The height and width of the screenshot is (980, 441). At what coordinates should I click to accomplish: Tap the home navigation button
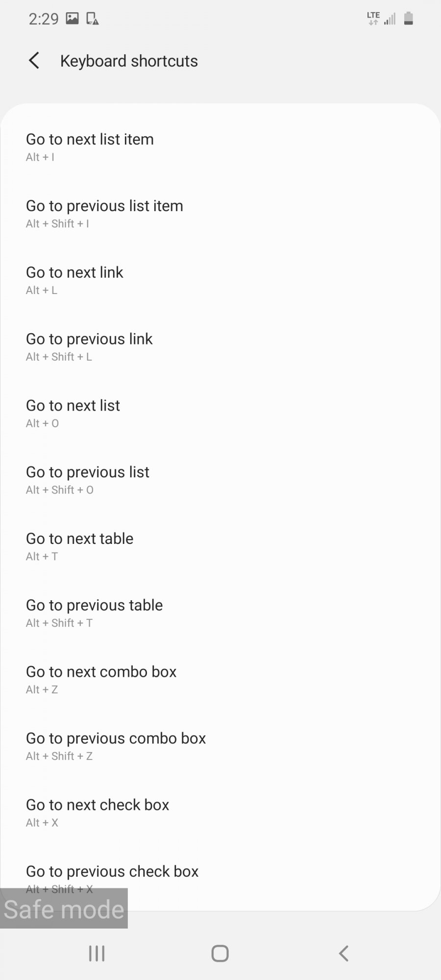(220, 954)
